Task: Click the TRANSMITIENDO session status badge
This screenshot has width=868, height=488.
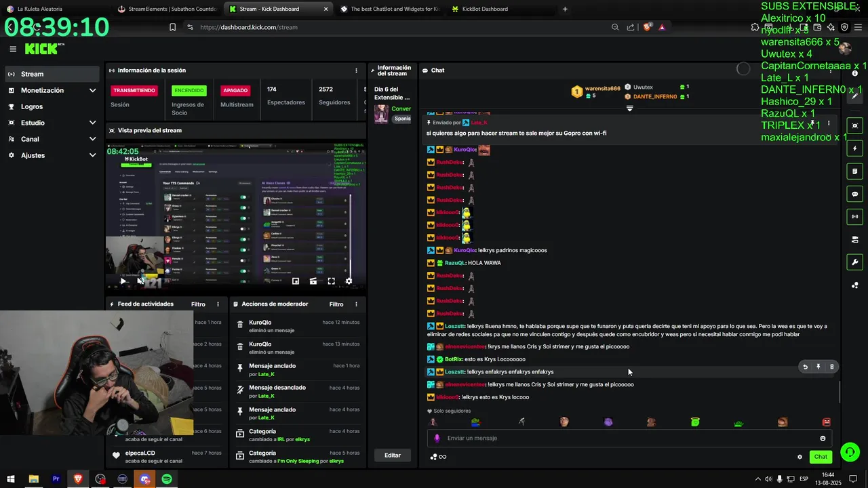Action: point(134,90)
